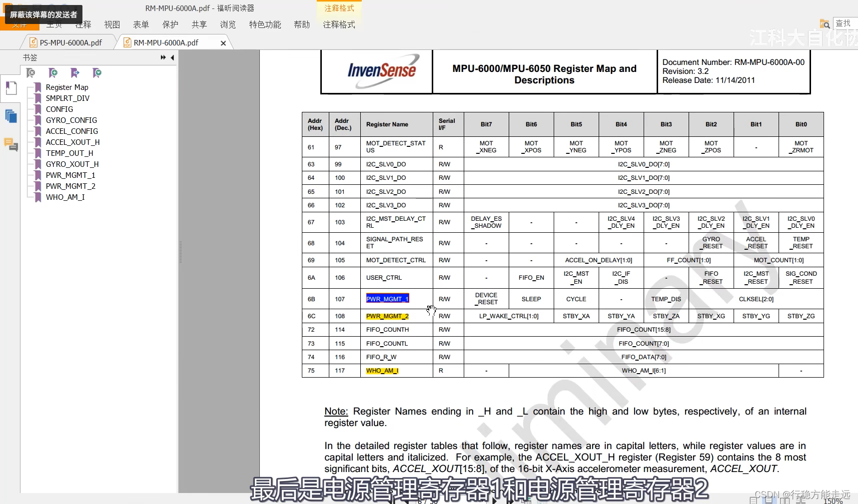Open the 共享 menu
The height and width of the screenshot is (504, 858).
point(199,24)
